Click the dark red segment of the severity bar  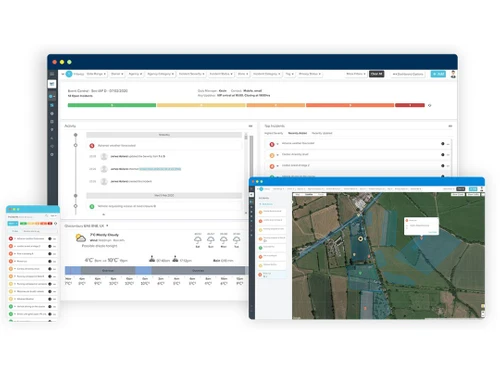point(410,105)
